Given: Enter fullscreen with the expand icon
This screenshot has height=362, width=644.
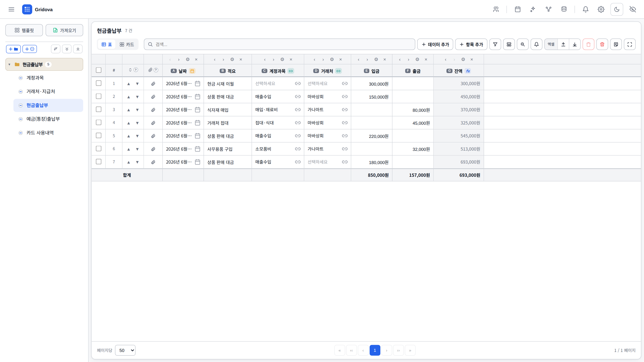Looking at the screenshot, I should tap(629, 44).
